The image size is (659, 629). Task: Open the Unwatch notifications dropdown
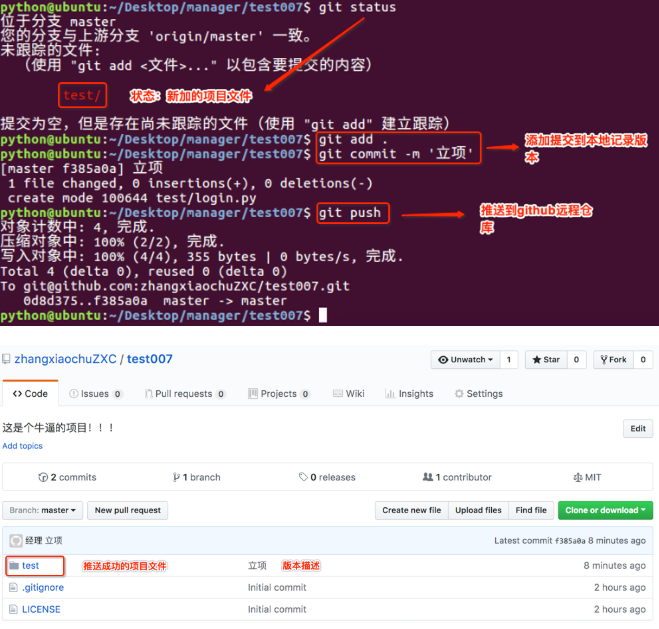(466, 360)
